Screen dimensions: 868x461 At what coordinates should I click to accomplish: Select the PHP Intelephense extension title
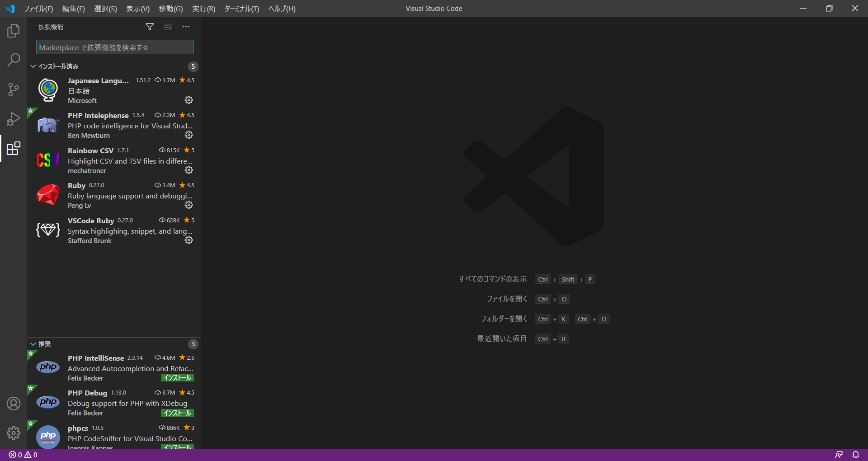(98, 116)
